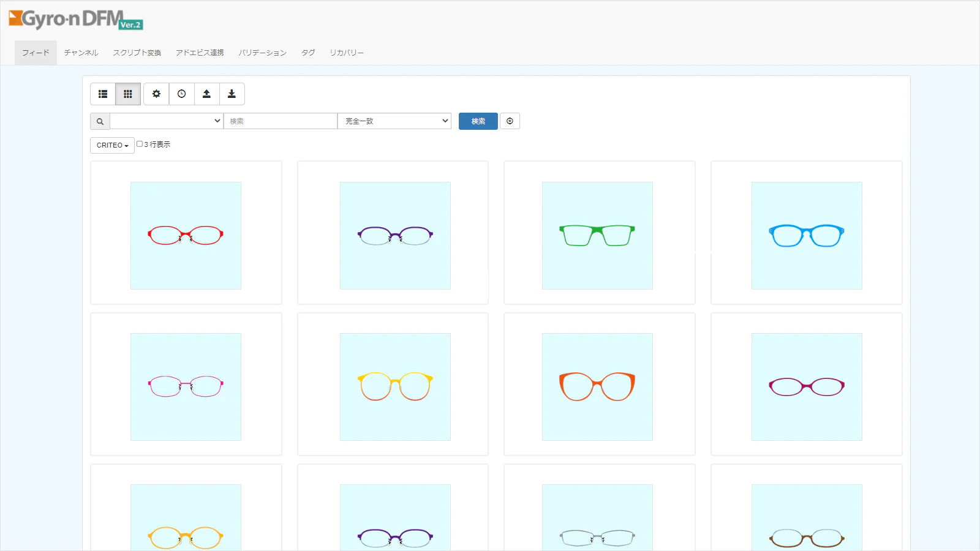Open the 完全一致 match type dropdown
The width and height of the screenshot is (980, 551).
[394, 121]
